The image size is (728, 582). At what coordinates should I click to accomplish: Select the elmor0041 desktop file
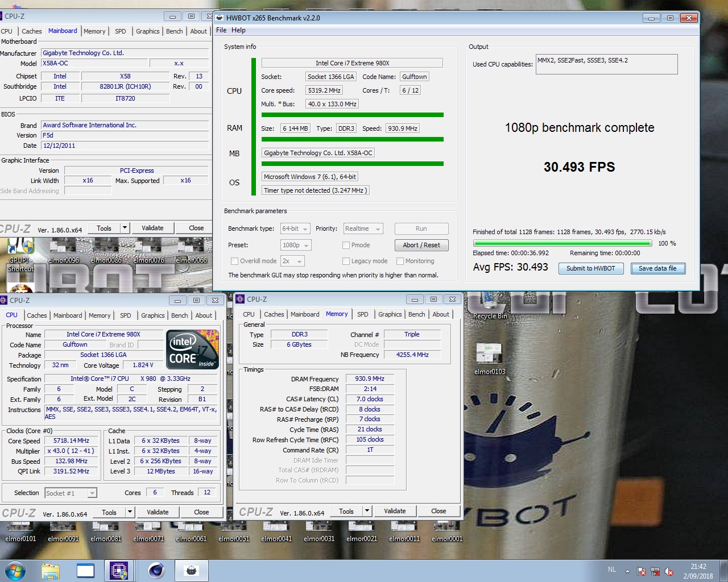coord(276,531)
